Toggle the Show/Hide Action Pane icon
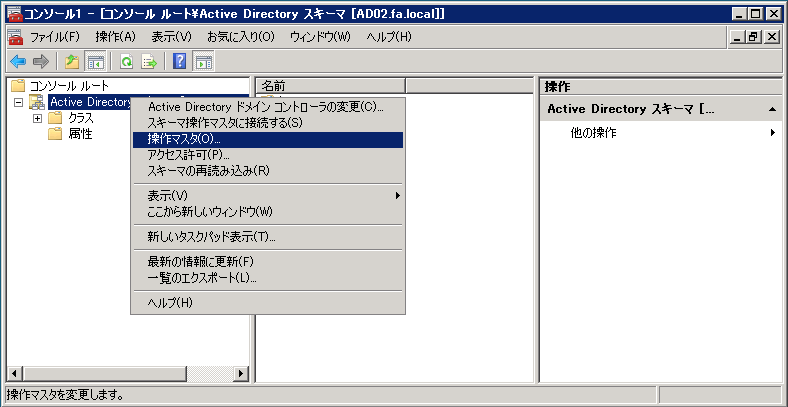 click(203, 61)
